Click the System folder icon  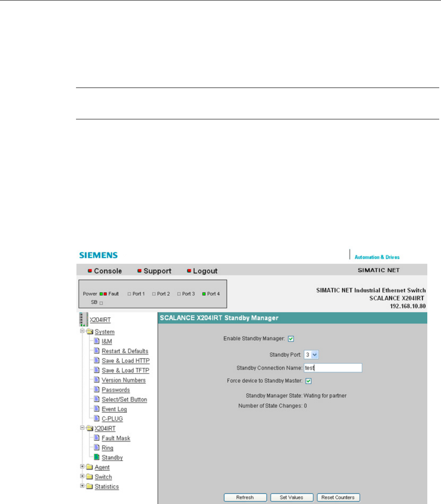90,332
